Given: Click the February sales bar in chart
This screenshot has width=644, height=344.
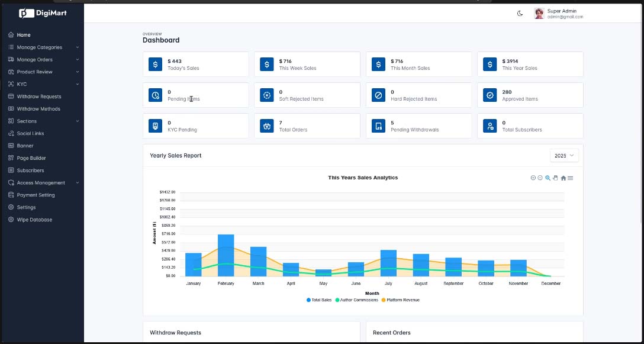Looking at the screenshot, I should (226, 255).
